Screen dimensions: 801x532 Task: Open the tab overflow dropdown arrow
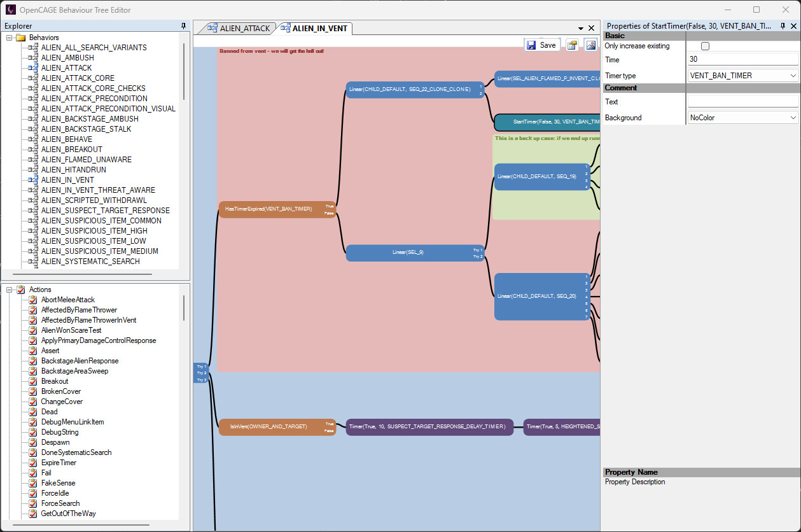(580, 28)
